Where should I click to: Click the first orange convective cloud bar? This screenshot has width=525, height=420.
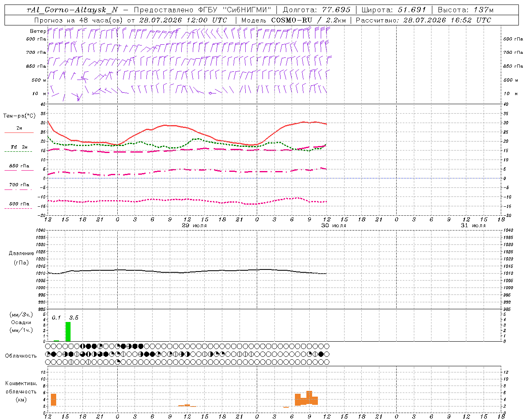tap(53, 399)
